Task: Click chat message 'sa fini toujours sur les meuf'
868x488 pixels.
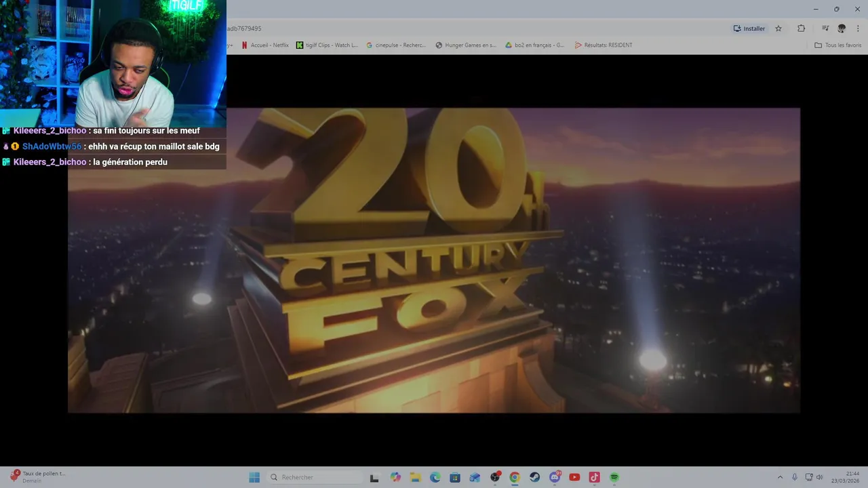Action: coord(146,131)
